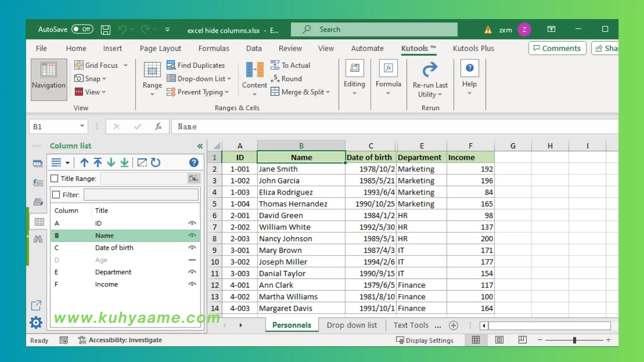Open the View dropdown in Kutools
The width and height of the screenshot is (644, 362).
[x=91, y=92]
